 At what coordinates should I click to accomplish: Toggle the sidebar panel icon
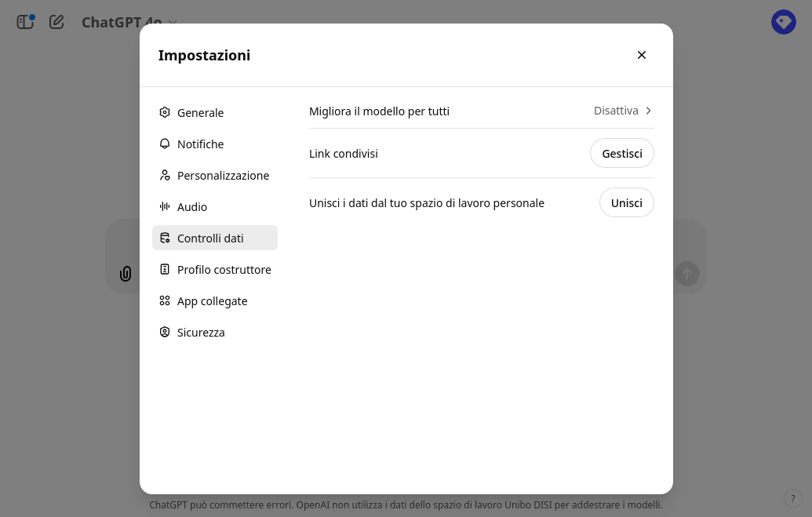[x=25, y=22]
